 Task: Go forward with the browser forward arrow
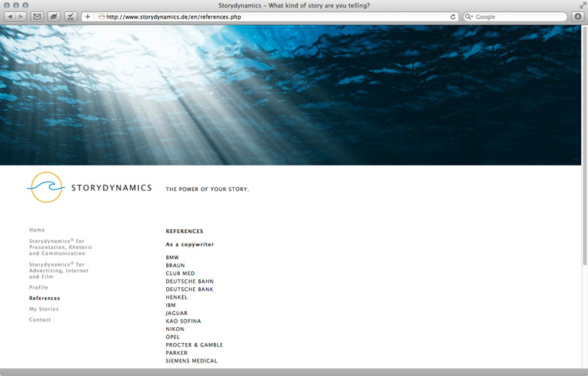(x=21, y=17)
